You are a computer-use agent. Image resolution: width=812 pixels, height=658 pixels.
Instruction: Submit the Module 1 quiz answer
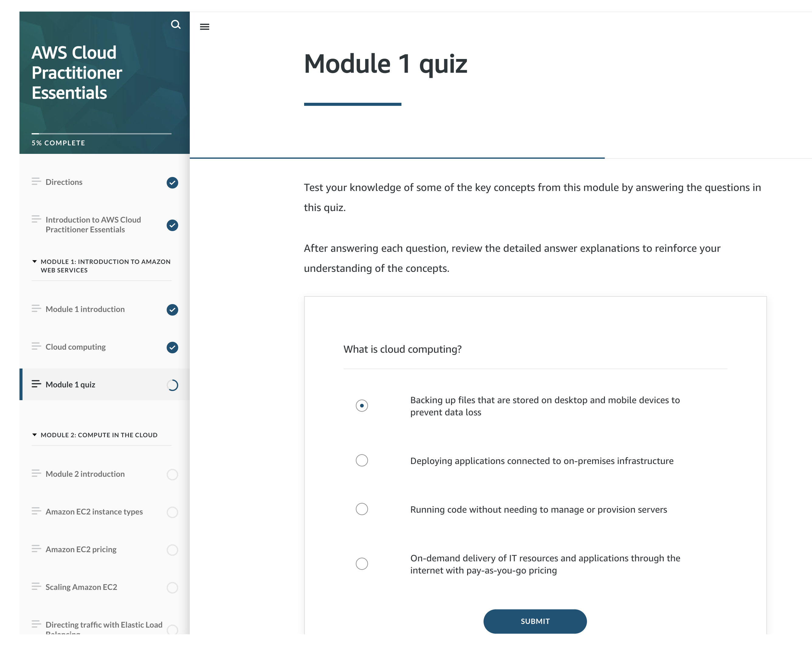coord(535,620)
